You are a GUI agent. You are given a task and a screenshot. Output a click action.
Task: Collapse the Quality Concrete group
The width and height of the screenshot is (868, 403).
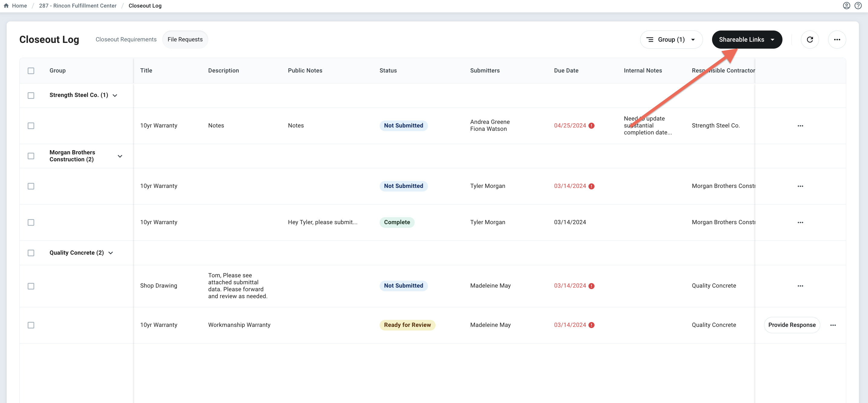tap(111, 253)
